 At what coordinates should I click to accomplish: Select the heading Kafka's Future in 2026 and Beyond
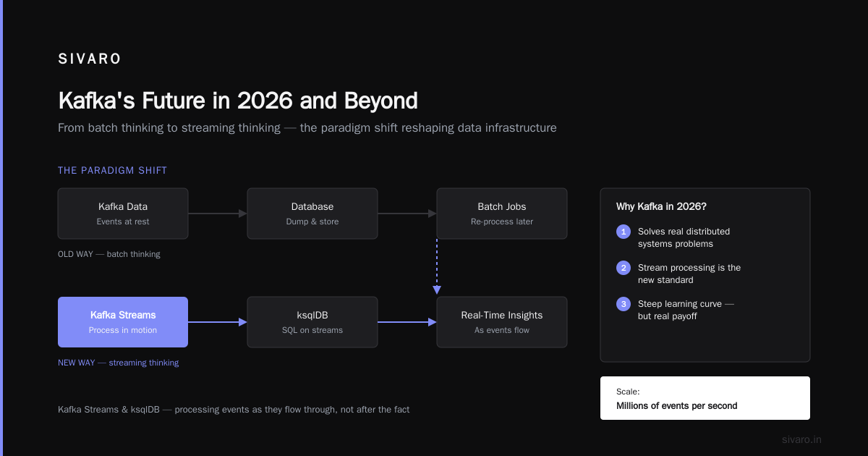coord(238,100)
